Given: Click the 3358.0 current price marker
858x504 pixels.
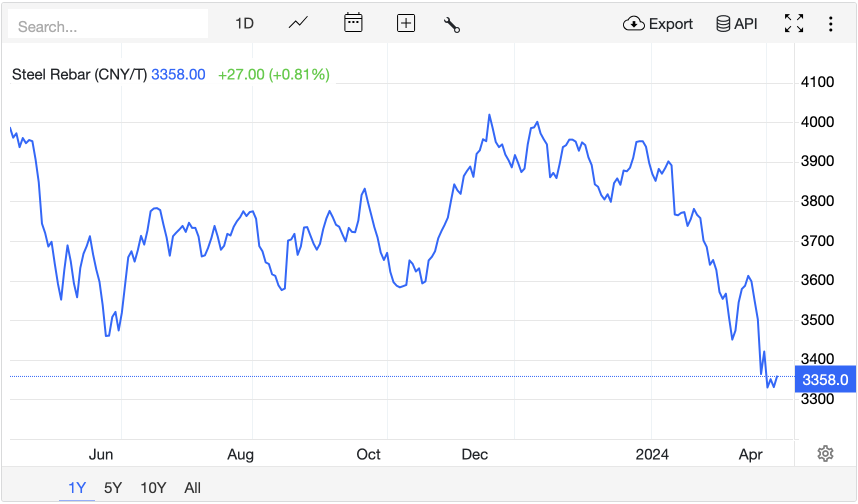Looking at the screenshot, I should [x=825, y=379].
